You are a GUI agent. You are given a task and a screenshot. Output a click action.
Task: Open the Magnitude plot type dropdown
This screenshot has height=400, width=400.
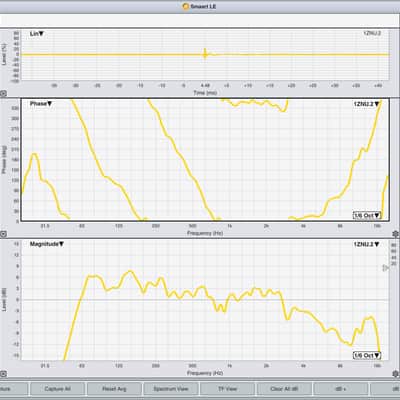tap(47, 244)
